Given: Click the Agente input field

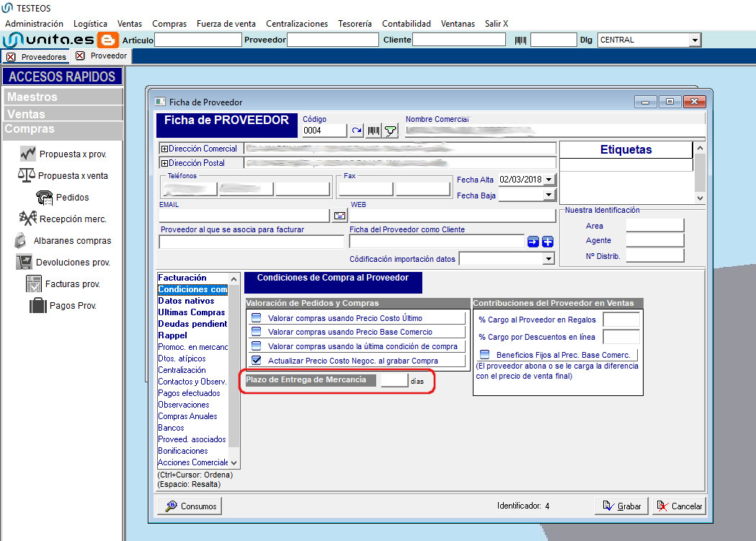Looking at the screenshot, I should [655, 240].
